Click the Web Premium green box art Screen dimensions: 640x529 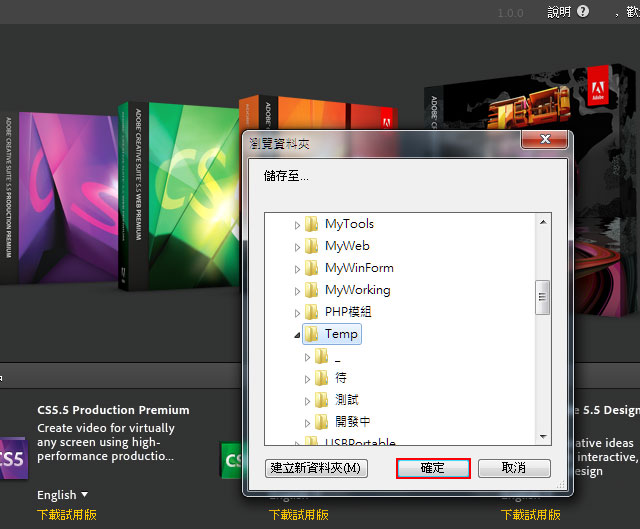(x=180, y=196)
